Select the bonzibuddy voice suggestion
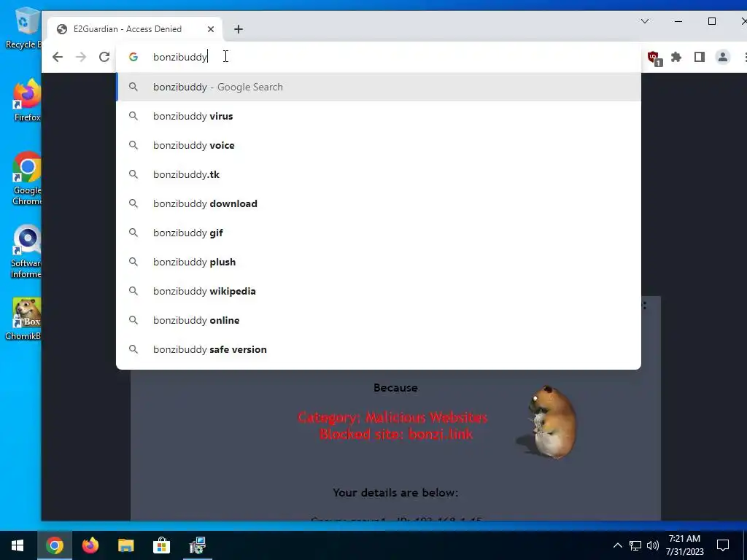Viewport: 747px width, 560px height. [379, 145]
